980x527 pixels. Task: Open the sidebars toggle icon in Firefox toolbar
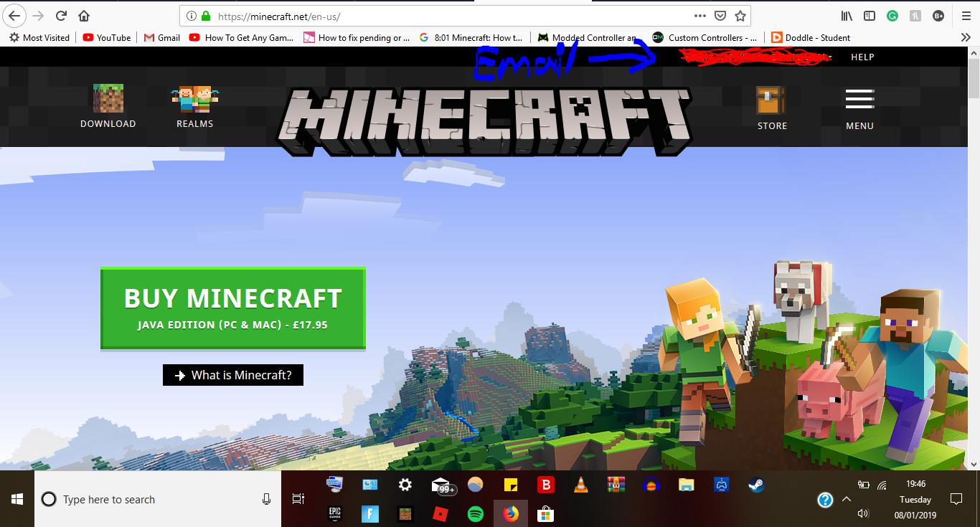tap(869, 16)
